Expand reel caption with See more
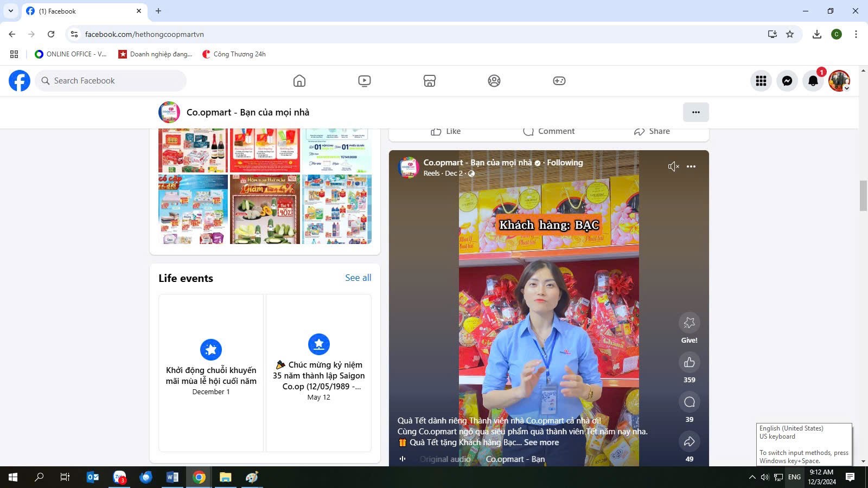The width and height of the screenshot is (868, 488). pos(541,442)
